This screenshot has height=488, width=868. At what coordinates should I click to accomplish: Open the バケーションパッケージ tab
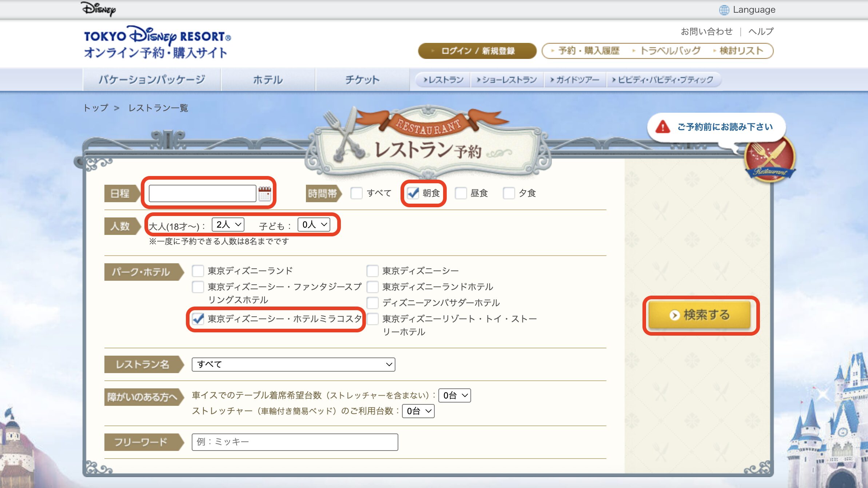[x=152, y=80]
